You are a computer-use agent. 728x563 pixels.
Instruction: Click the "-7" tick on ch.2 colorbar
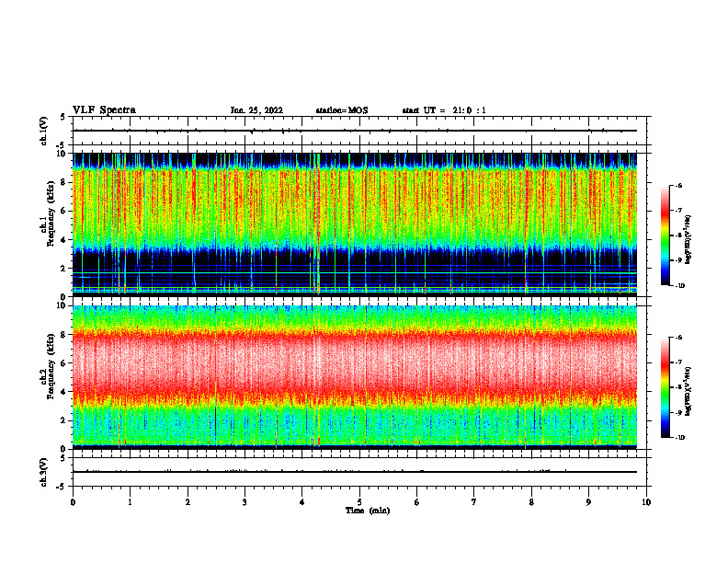(x=679, y=362)
